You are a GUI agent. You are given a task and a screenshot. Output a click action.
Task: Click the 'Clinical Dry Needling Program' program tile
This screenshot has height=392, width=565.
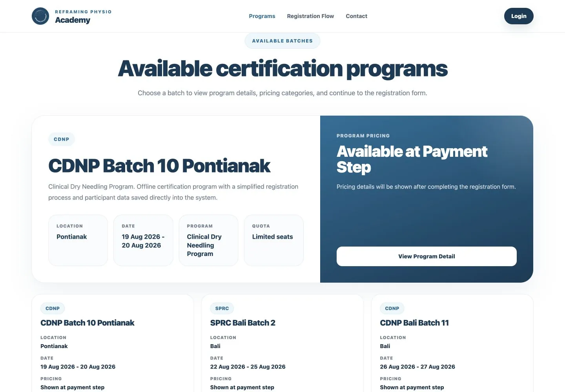(x=208, y=240)
